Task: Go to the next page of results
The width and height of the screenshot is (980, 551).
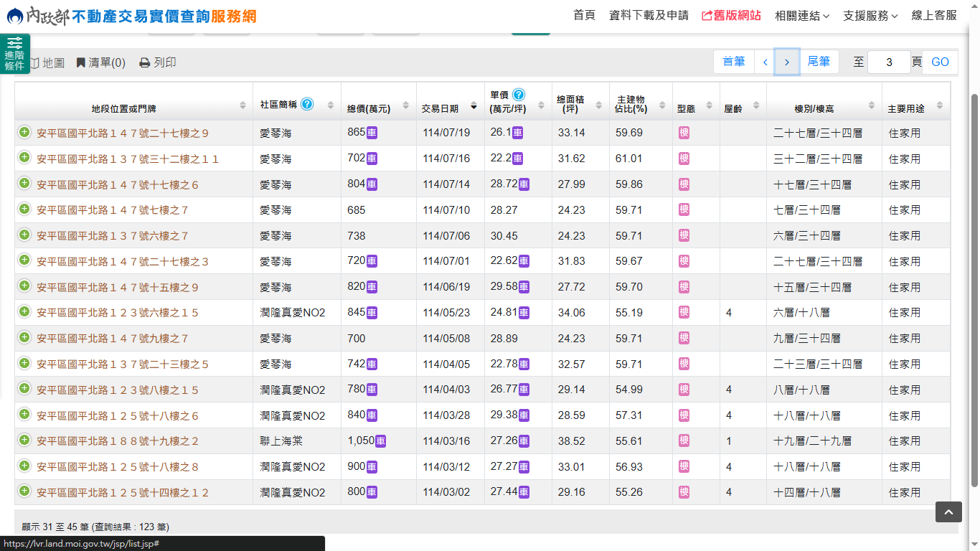Action: coord(787,62)
